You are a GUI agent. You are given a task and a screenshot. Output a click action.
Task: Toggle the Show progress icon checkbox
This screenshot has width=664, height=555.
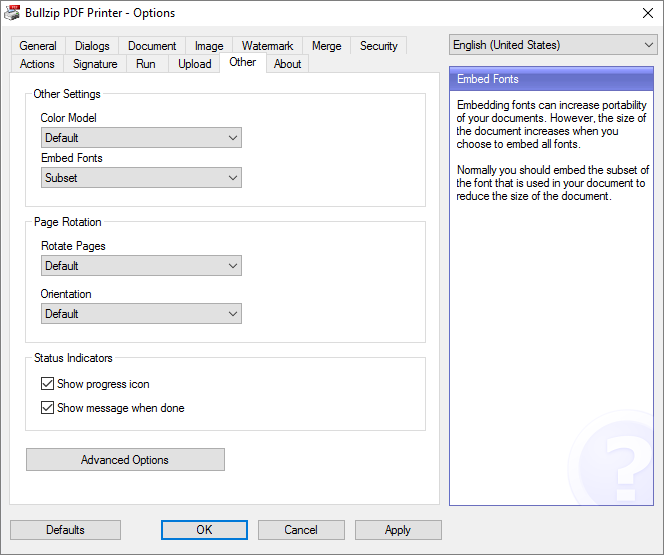pos(47,384)
